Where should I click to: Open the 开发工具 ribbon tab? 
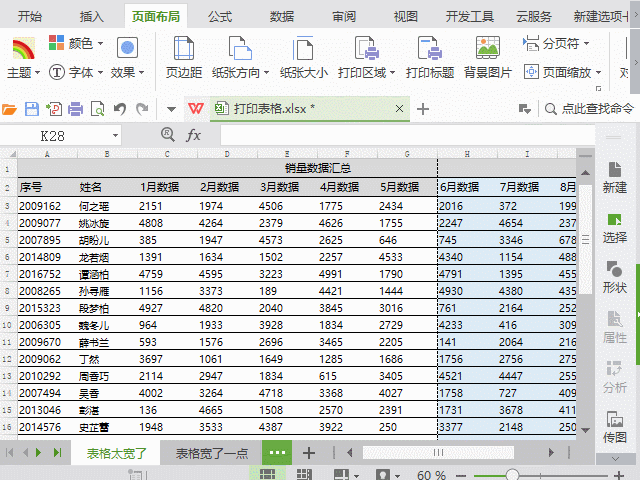[x=469, y=17]
